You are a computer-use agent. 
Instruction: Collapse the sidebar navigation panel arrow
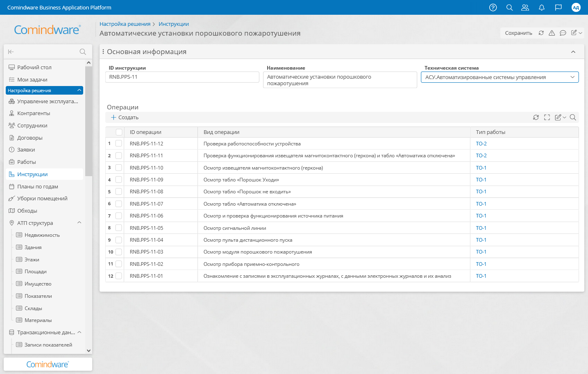click(11, 52)
